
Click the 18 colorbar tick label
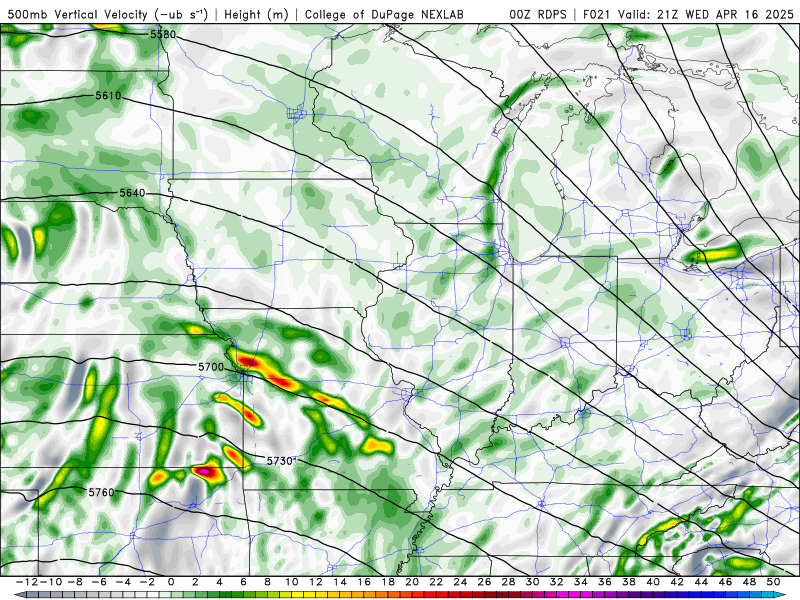(388, 582)
